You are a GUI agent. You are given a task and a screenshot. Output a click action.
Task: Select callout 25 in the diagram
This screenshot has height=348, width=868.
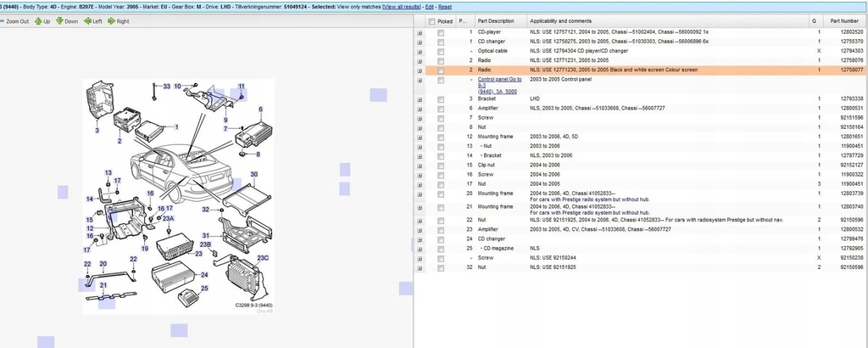(204, 288)
